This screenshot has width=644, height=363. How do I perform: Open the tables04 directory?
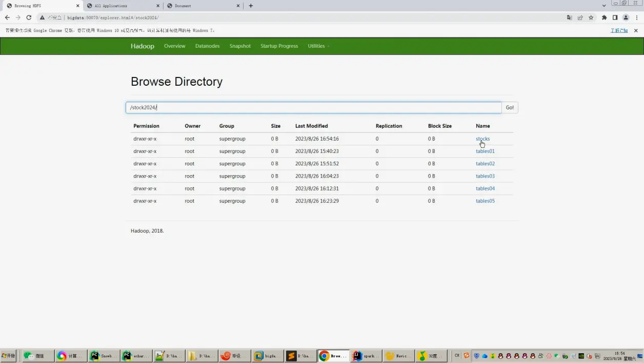click(485, 188)
